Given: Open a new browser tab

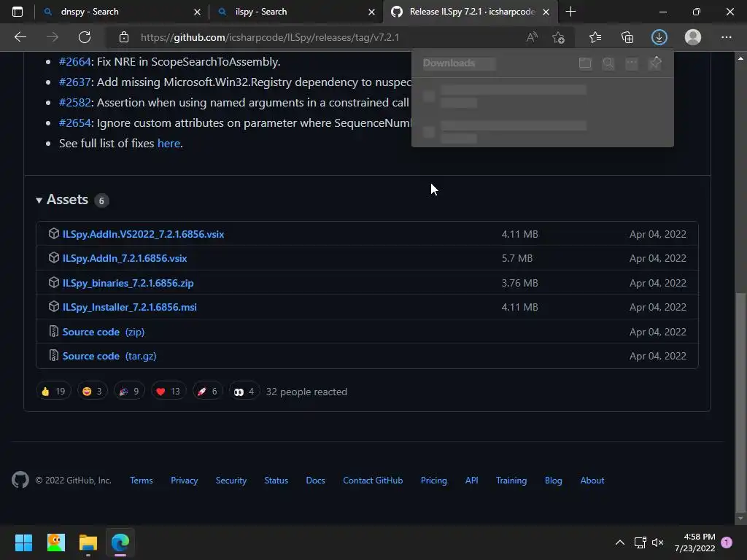Looking at the screenshot, I should tap(570, 12).
